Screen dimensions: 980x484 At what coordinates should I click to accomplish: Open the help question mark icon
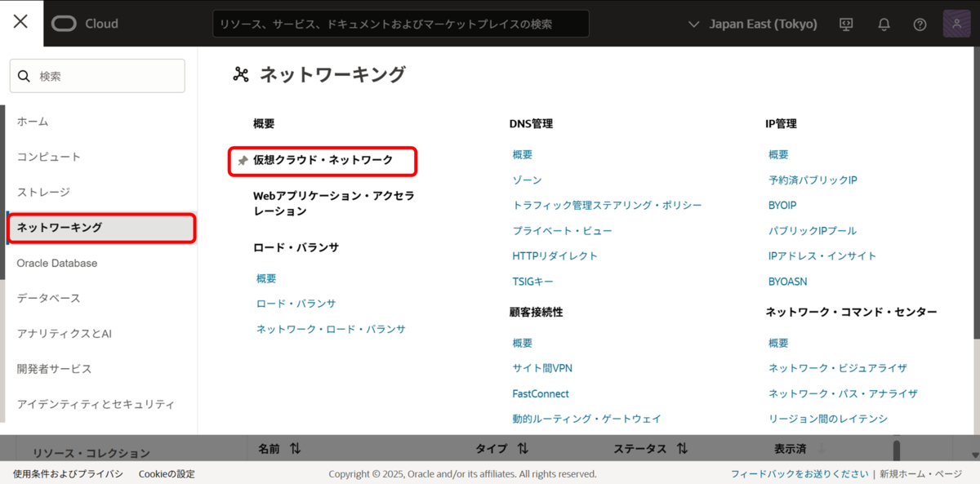920,24
